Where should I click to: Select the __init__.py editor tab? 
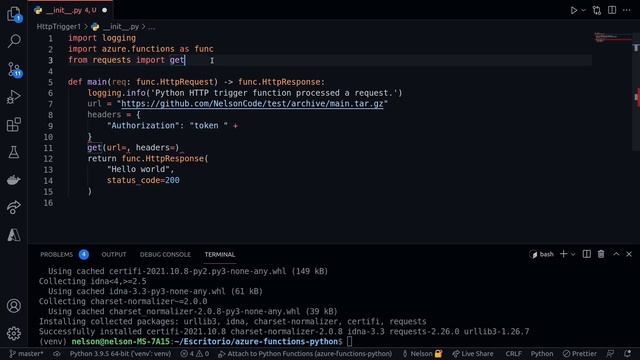coord(71,10)
